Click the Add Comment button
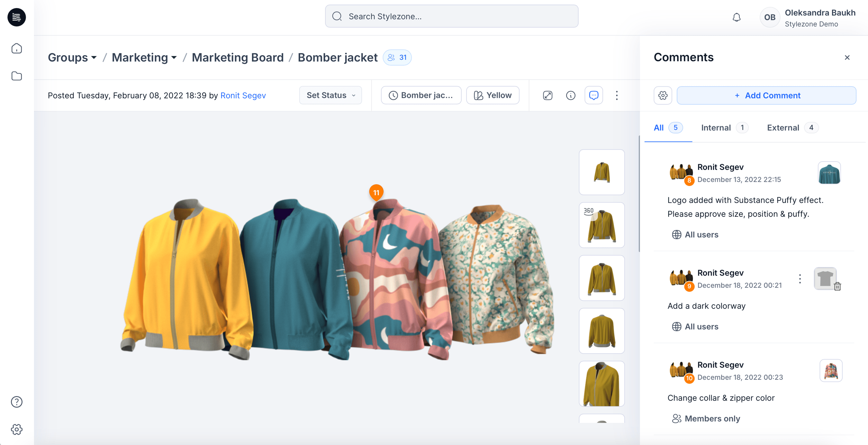Image resolution: width=868 pixels, height=445 pixels. point(767,95)
